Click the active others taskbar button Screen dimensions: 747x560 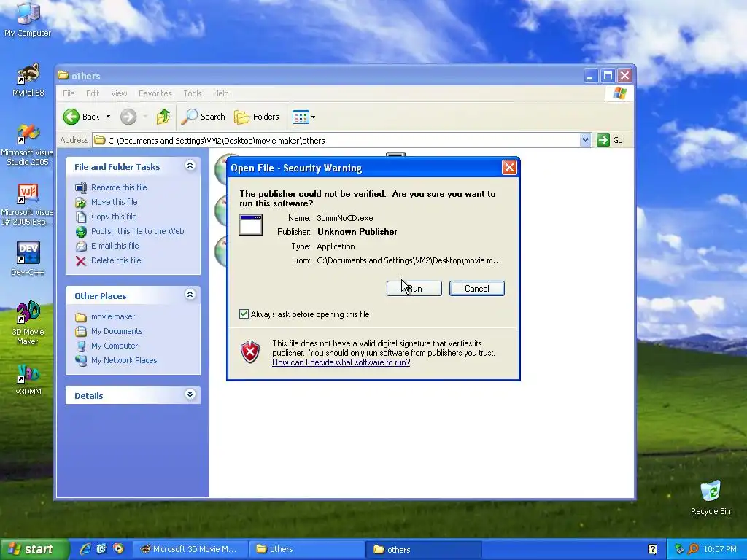tap(424, 550)
